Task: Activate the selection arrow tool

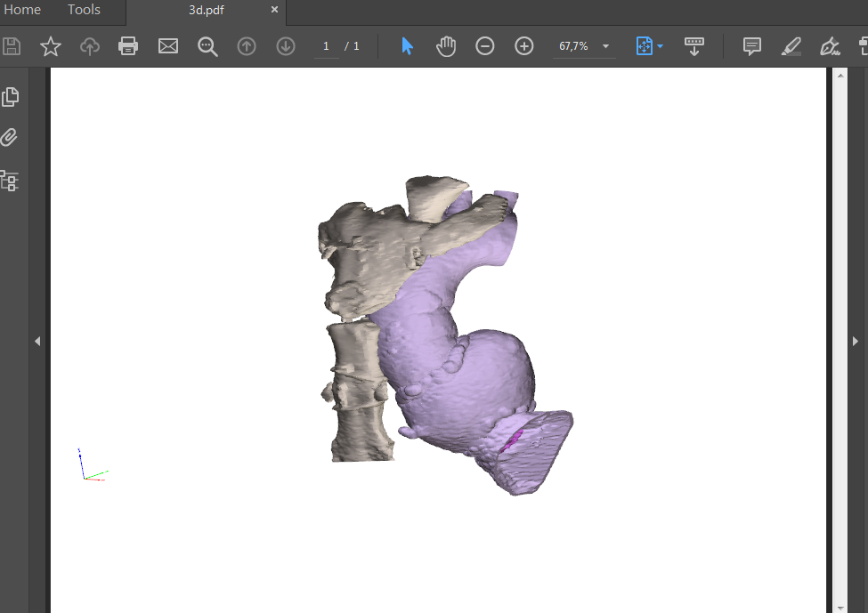Action: 407,46
